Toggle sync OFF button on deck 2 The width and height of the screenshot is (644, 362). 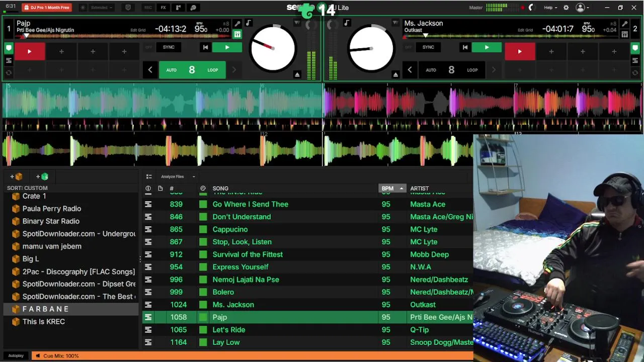coord(408,47)
